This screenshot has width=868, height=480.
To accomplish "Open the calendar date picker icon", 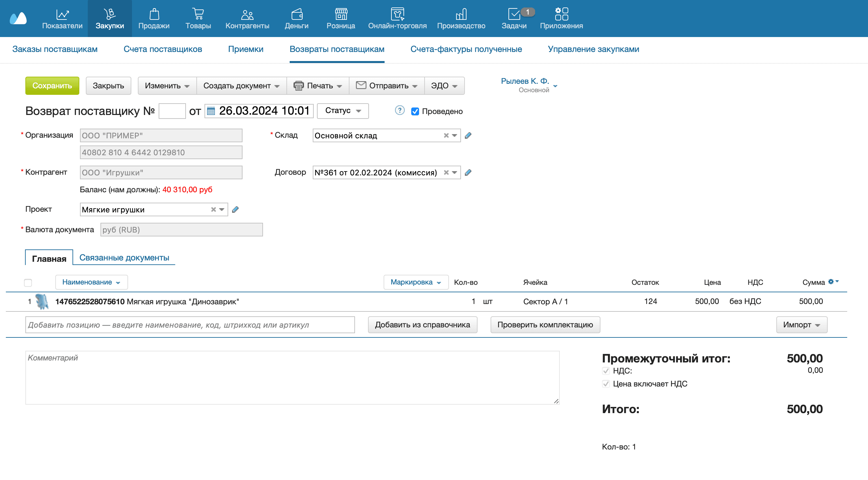I will pos(211,111).
